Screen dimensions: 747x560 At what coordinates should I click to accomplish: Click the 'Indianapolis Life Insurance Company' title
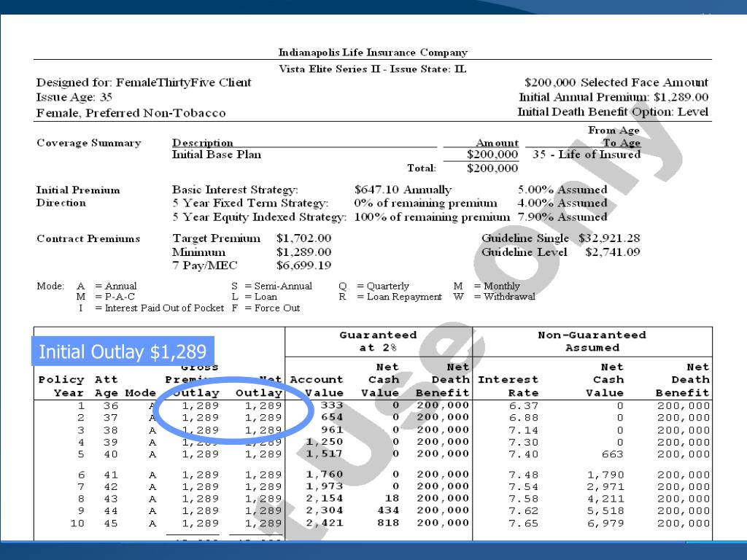tap(373, 52)
